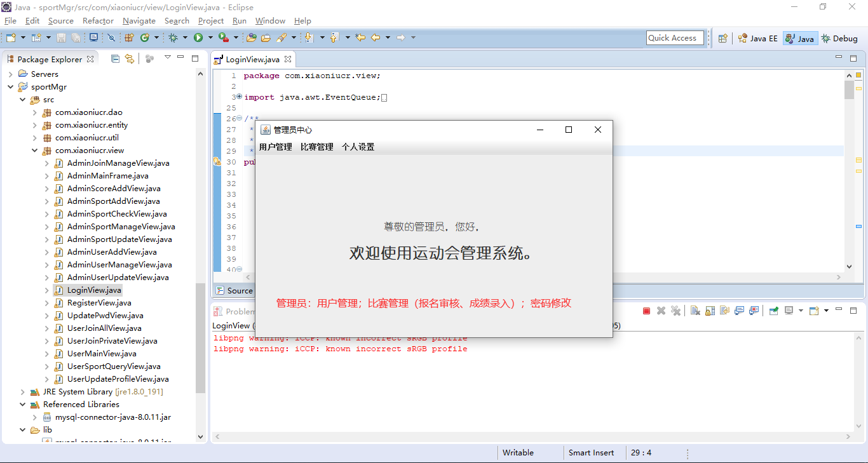This screenshot has height=463, width=868.
Task: Expand JRE System Library node
Action: point(23,392)
